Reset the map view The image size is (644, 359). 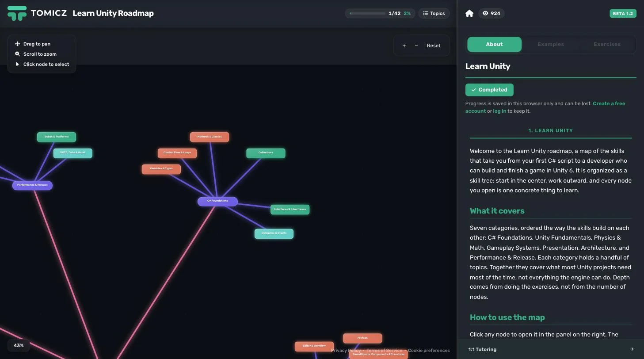pos(434,46)
